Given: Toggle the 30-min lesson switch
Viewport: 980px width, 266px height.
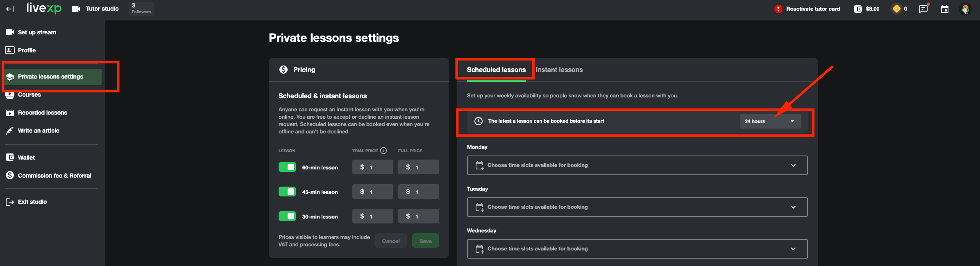Looking at the screenshot, I should click(287, 216).
